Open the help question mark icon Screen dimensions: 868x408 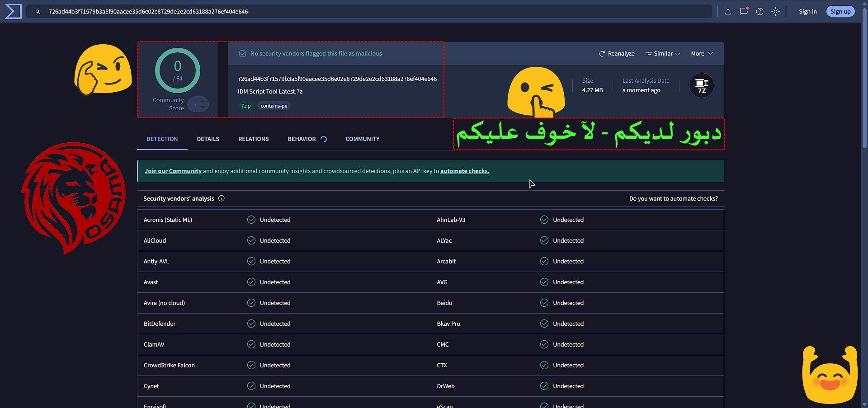(759, 12)
